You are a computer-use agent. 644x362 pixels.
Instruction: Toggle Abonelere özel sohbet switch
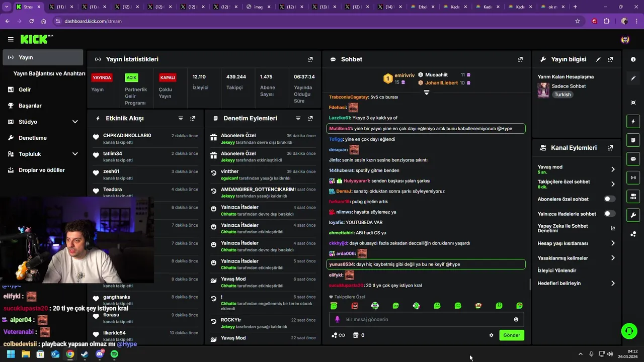coord(609,199)
